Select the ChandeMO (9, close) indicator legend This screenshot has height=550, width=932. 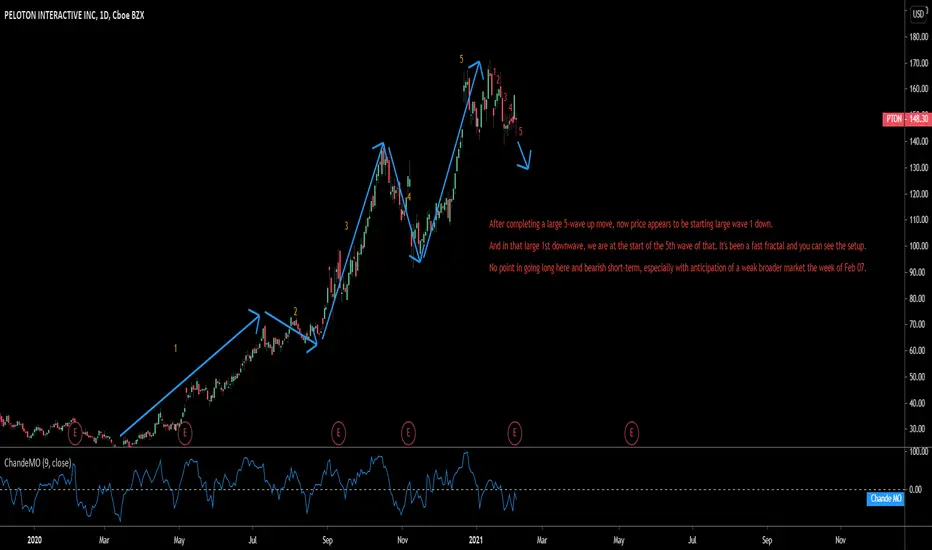click(x=37, y=463)
